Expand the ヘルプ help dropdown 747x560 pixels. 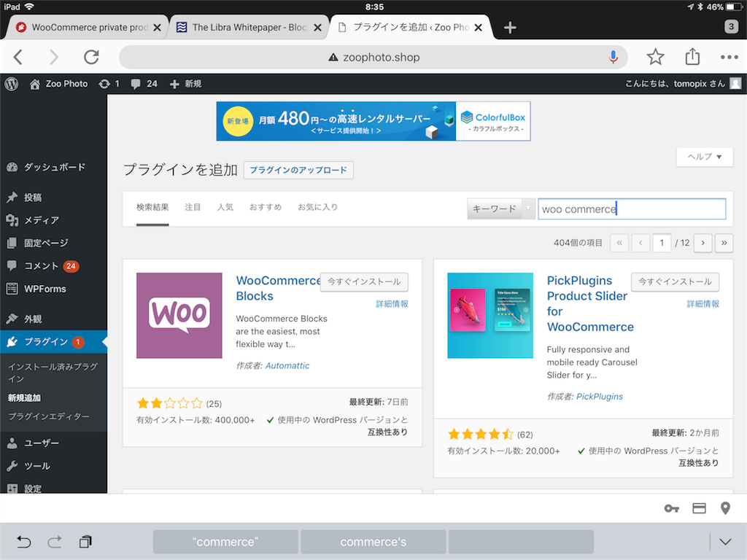point(705,157)
